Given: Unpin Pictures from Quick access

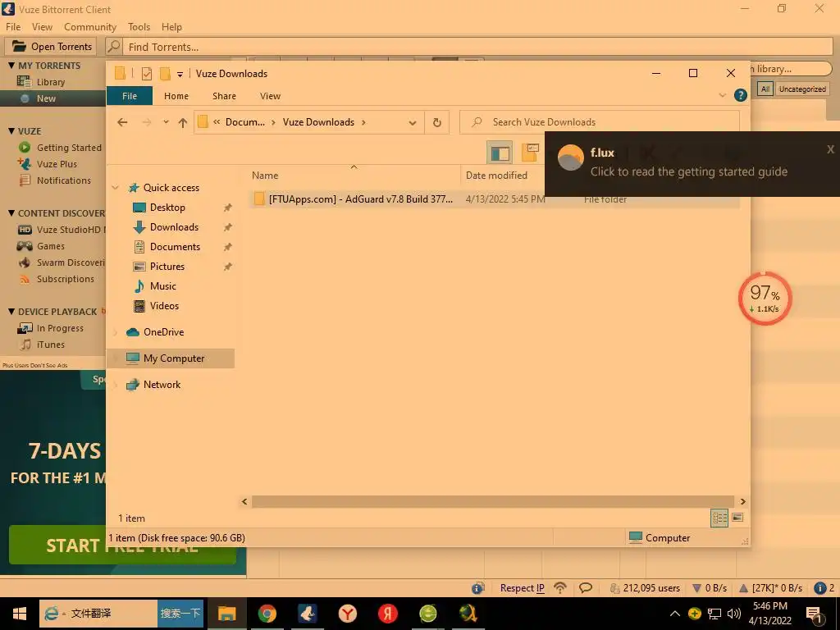Looking at the screenshot, I should tap(228, 267).
